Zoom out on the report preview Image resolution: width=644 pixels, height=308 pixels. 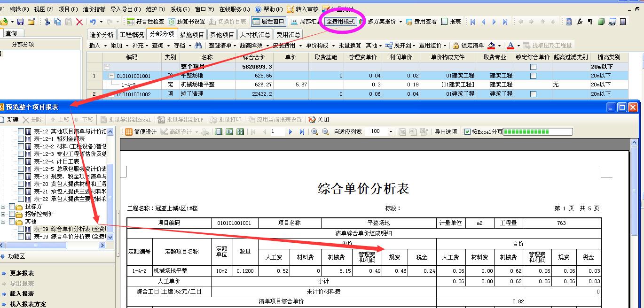click(x=325, y=132)
